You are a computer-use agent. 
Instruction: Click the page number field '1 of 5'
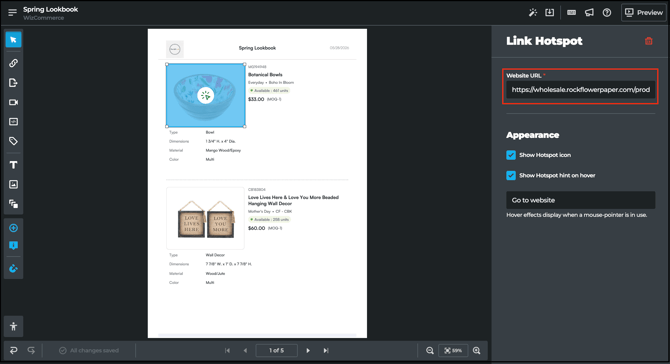[276, 350]
